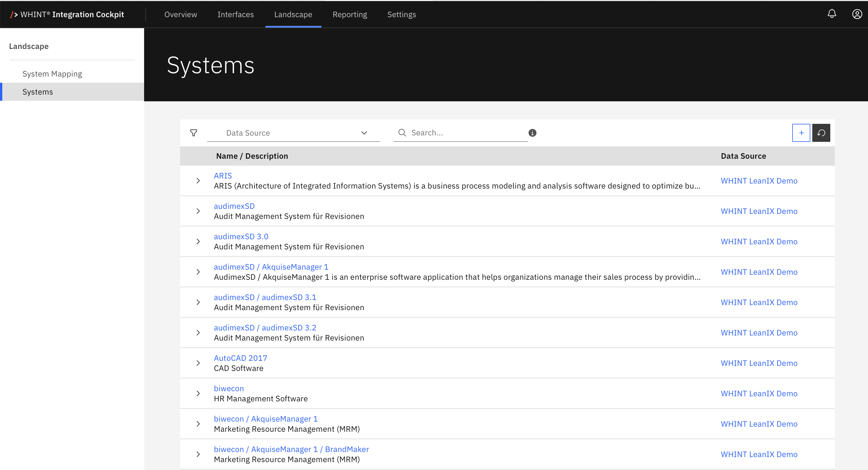This screenshot has height=470, width=868.
Task: Expand the audimexSD 3.0 row
Action: tap(198, 241)
